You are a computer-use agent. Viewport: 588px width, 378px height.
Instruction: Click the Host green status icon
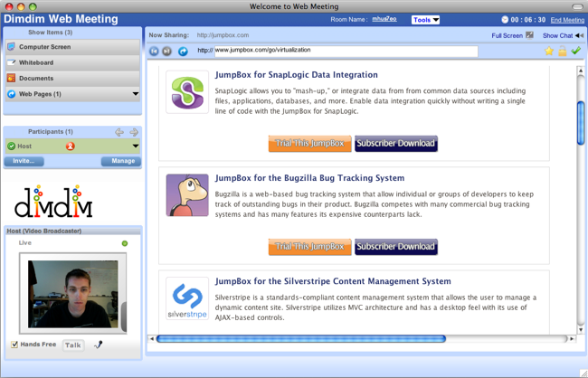[12, 146]
